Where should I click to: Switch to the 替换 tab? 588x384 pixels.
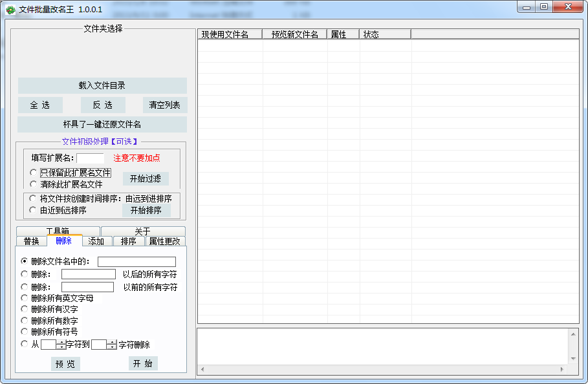point(32,241)
